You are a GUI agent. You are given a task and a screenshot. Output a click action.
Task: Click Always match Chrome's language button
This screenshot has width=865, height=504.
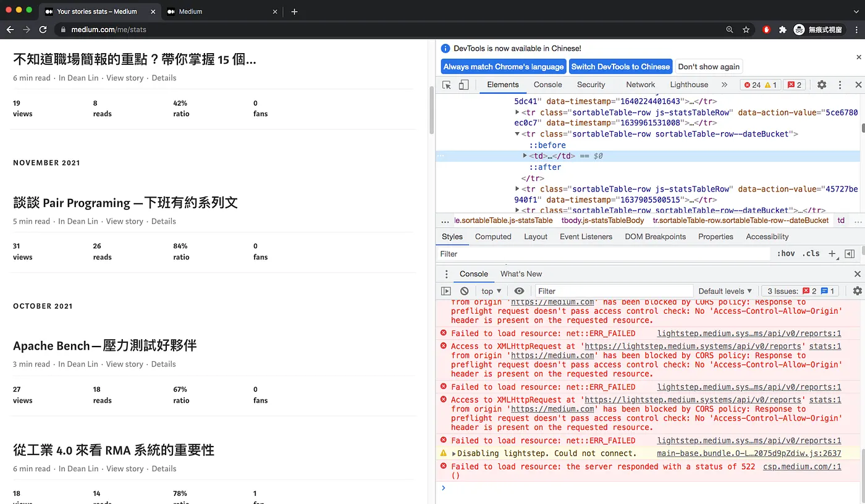(x=504, y=67)
